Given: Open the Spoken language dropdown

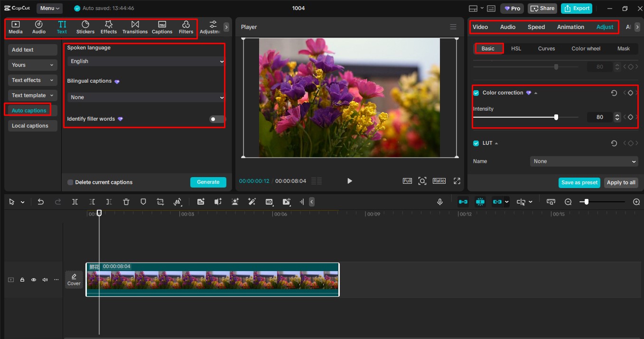Looking at the screenshot, I should [144, 61].
